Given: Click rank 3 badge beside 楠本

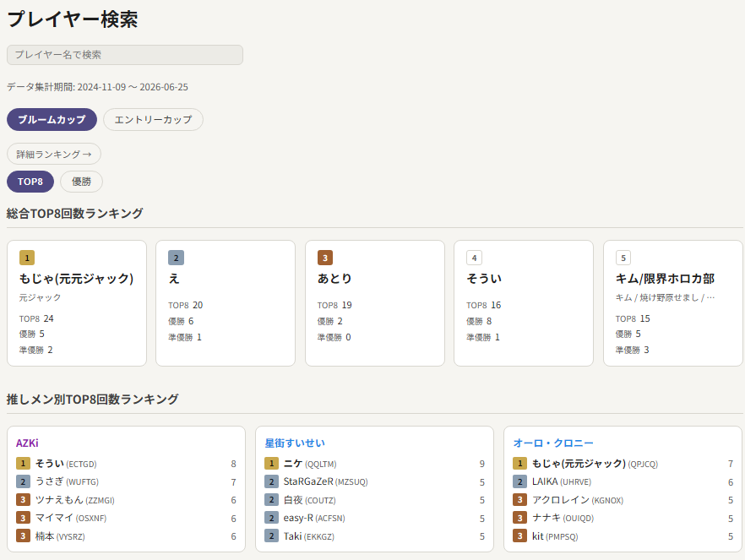Looking at the screenshot, I should tap(23, 536).
